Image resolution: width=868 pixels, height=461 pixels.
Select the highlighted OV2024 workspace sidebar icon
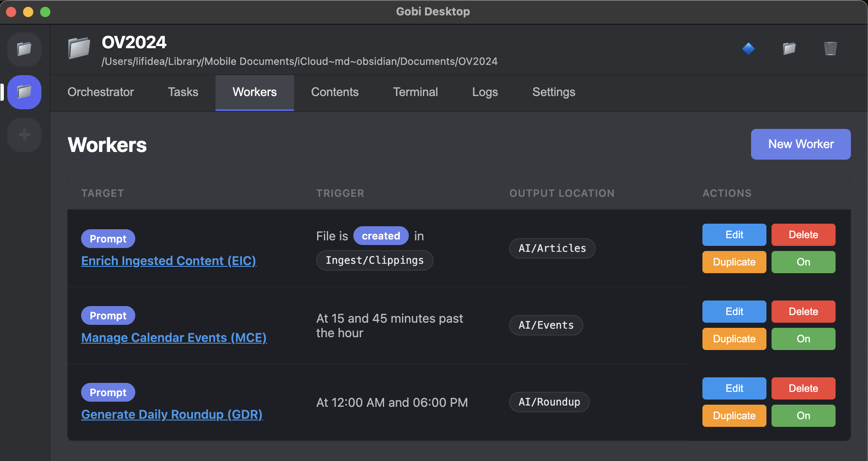tap(24, 92)
